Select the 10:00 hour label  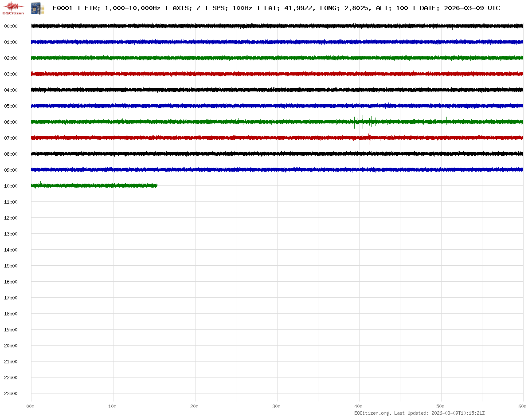(11, 186)
